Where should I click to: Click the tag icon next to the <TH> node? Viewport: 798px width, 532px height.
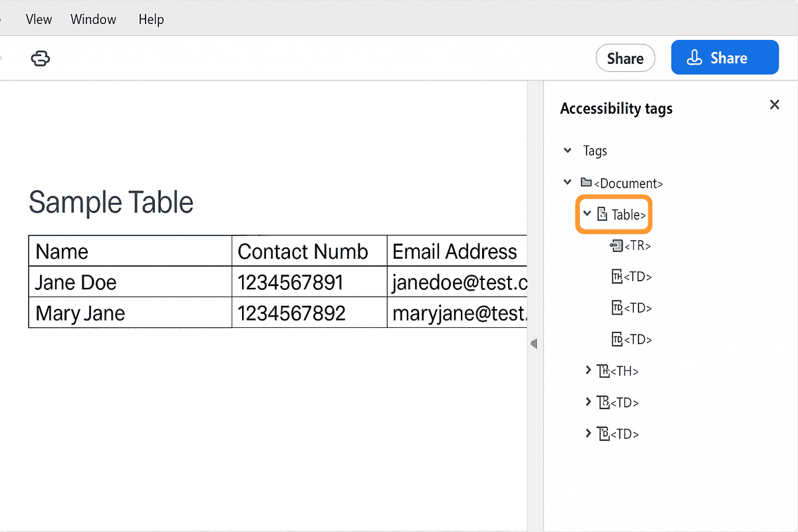(x=604, y=370)
